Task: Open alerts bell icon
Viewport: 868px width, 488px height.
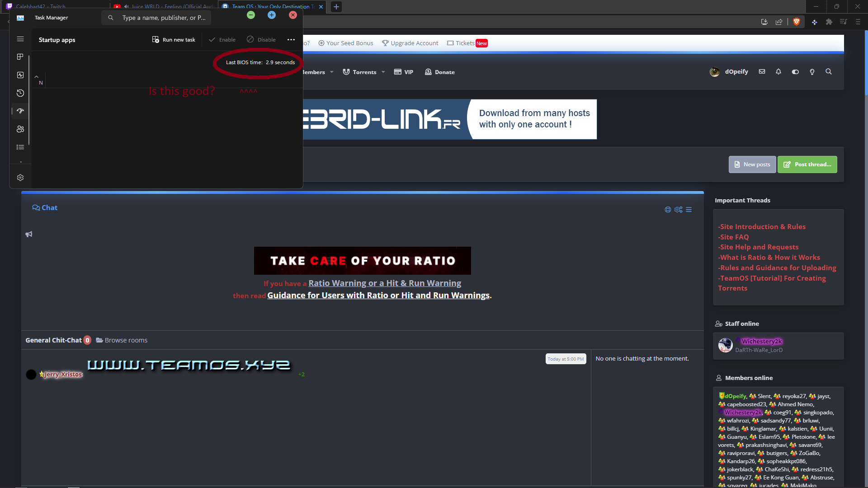Action: [778, 72]
